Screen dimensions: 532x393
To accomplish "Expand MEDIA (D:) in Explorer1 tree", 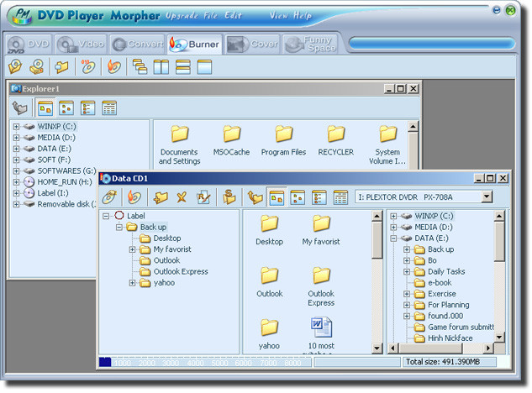I will (x=16, y=138).
